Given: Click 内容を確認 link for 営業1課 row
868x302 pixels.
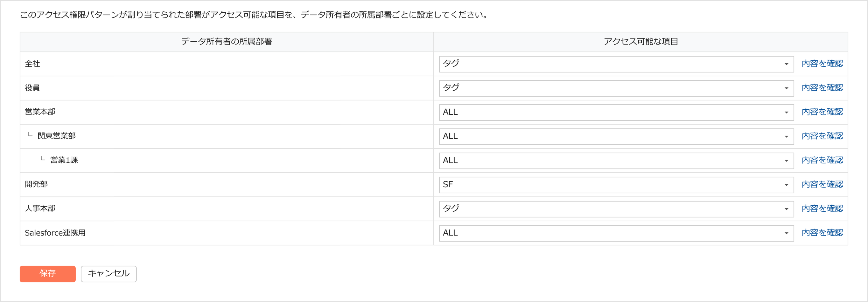Looking at the screenshot, I should pos(822,160).
